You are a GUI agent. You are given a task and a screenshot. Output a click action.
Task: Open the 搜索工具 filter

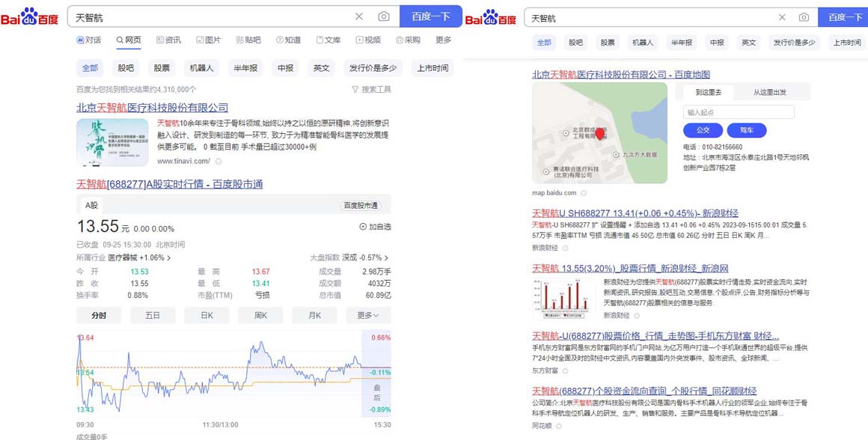(x=371, y=89)
